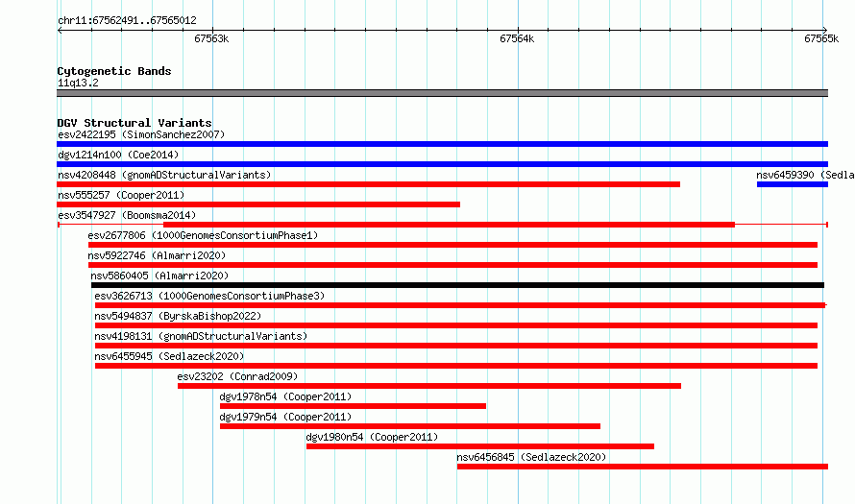Select the blue dgv1214n100 variant bar
Screen dimensions: 855x504
click(x=442, y=164)
